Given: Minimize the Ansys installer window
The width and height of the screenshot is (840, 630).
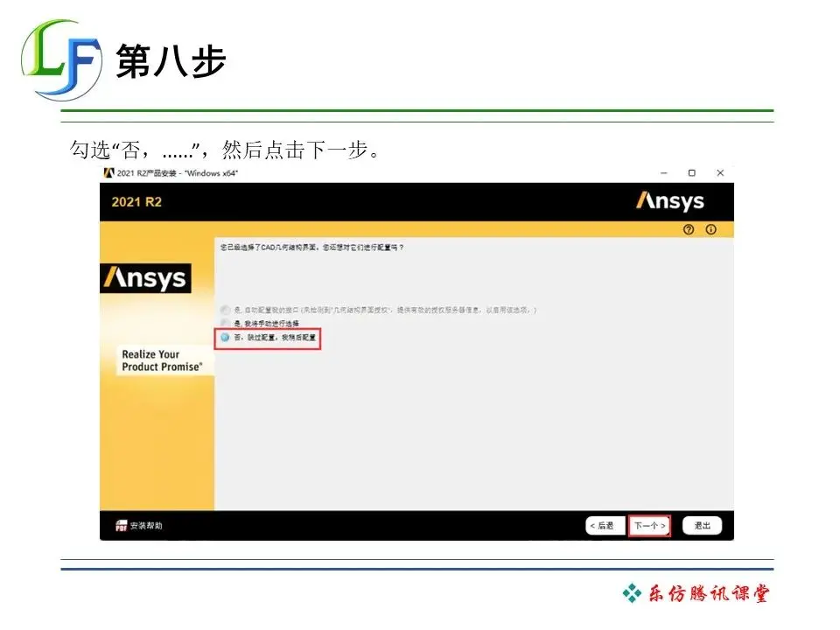Looking at the screenshot, I should click(664, 173).
